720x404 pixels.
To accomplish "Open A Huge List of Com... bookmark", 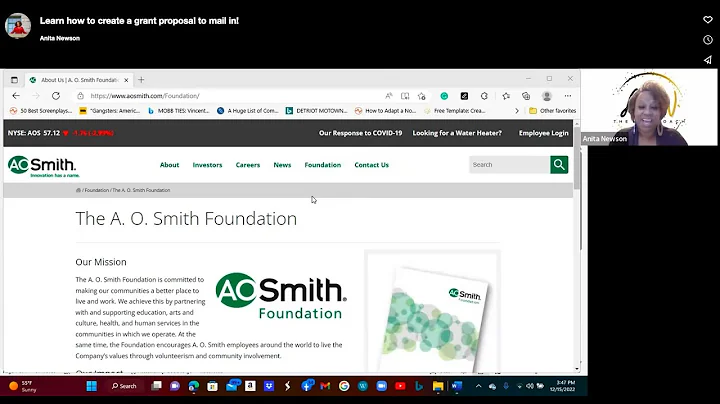I will pyautogui.click(x=248, y=111).
